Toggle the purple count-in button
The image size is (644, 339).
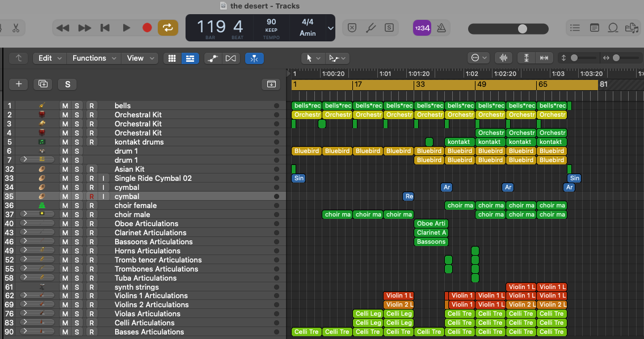(x=422, y=27)
